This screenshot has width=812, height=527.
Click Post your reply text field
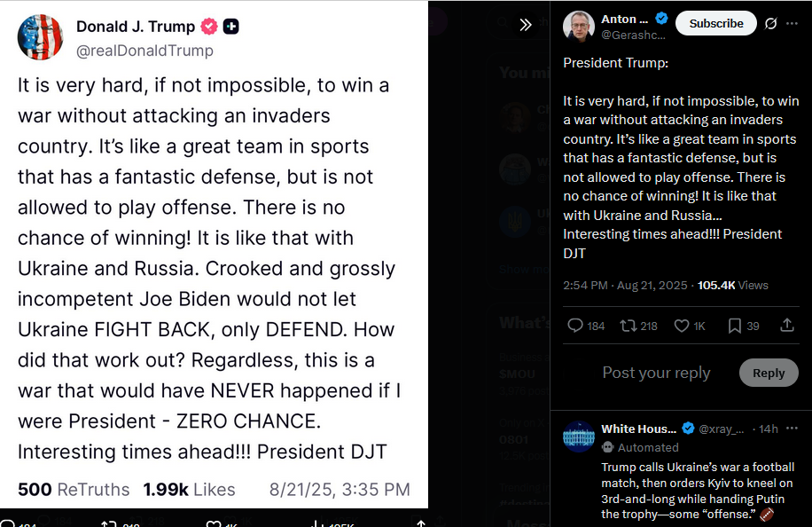pyautogui.click(x=656, y=373)
